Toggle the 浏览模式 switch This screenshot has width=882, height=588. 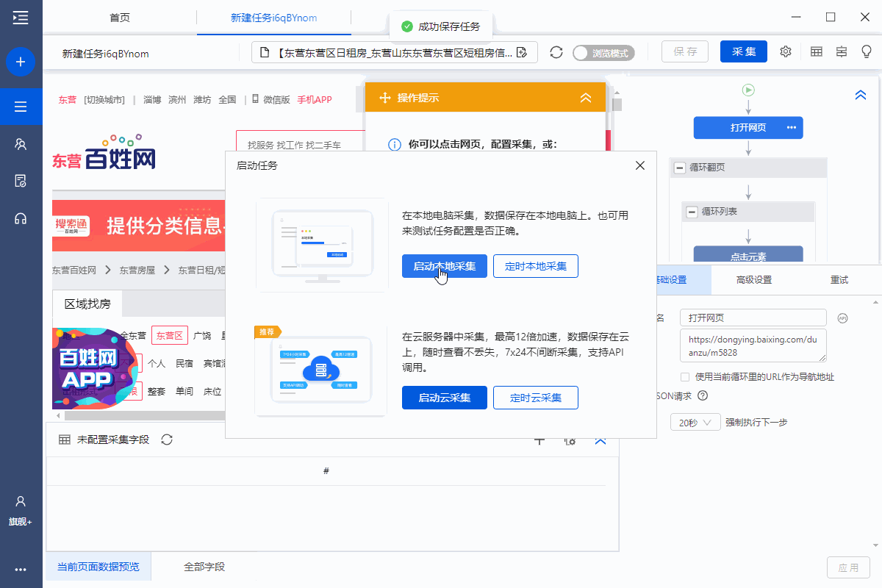tap(603, 53)
